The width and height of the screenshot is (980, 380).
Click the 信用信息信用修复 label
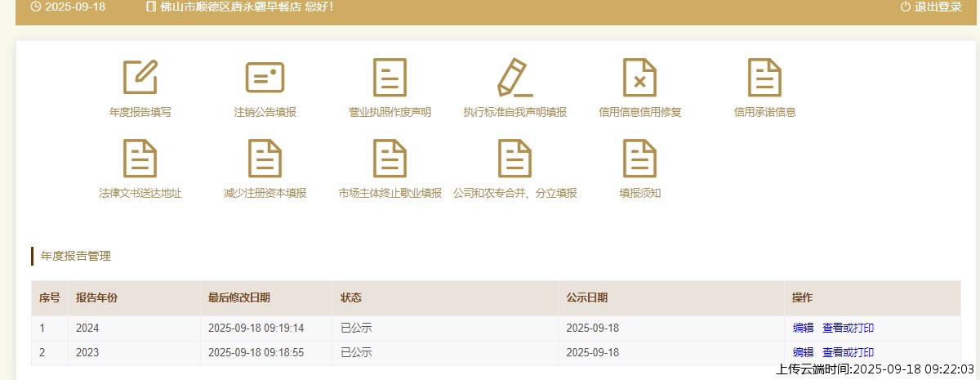(x=639, y=113)
